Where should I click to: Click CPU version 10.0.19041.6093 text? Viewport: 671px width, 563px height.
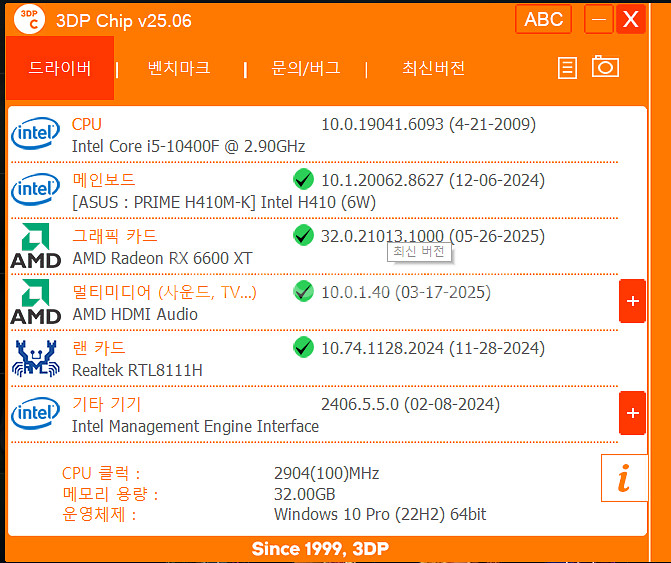click(x=428, y=124)
